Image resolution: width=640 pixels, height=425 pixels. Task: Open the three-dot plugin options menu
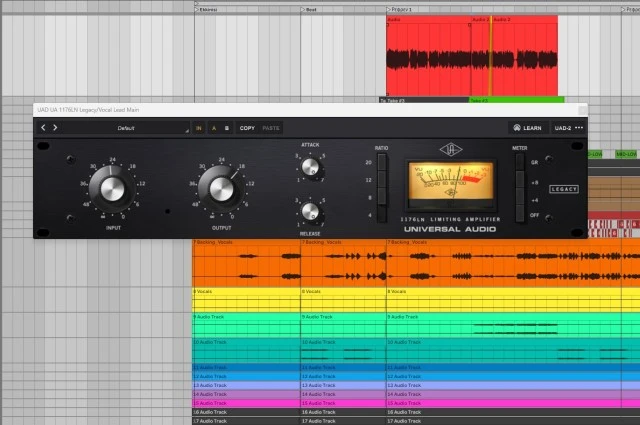point(579,128)
